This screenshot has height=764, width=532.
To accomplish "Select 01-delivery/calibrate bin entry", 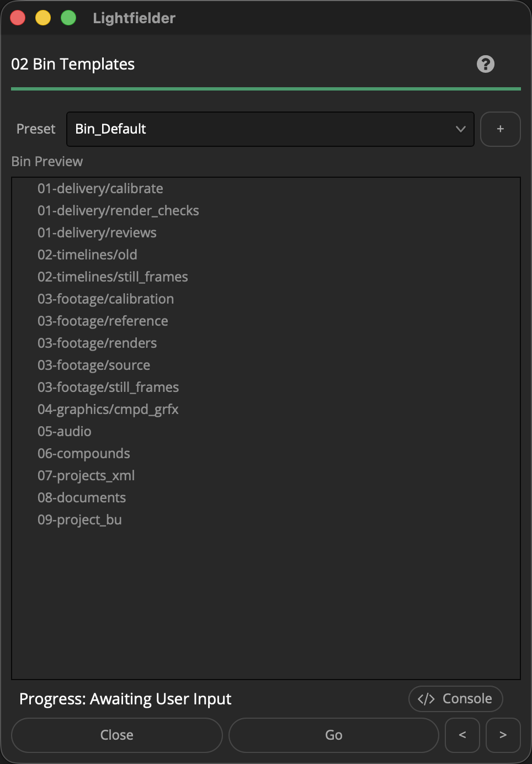I will (100, 189).
